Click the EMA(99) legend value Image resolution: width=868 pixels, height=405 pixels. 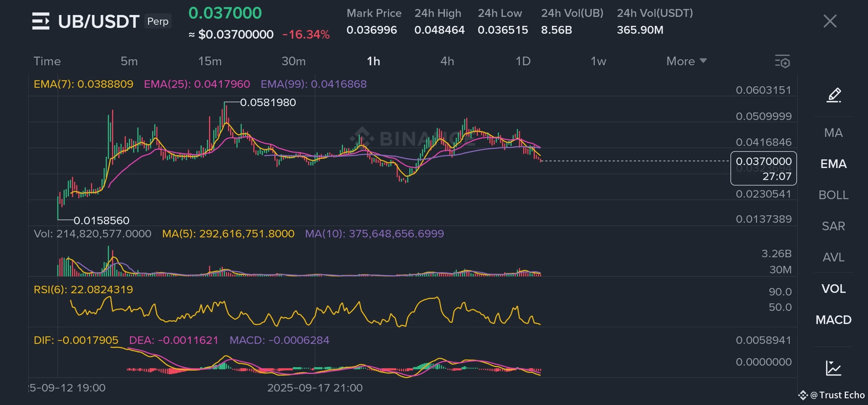click(x=314, y=84)
